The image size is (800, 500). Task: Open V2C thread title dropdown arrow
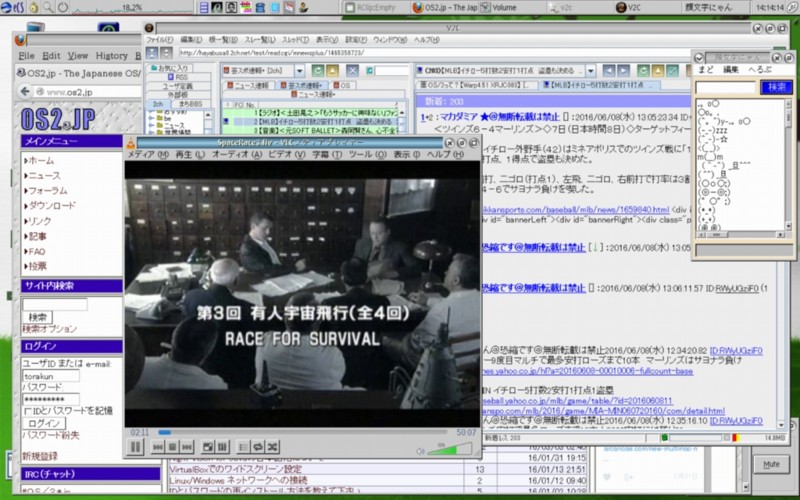tap(591, 70)
